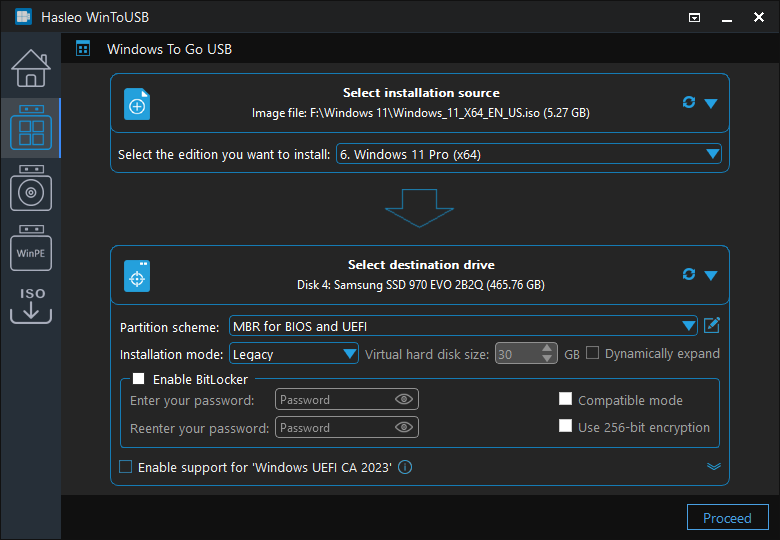Click the Reenter your password field
Viewport: 780px width, 540px height.
point(347,427)
